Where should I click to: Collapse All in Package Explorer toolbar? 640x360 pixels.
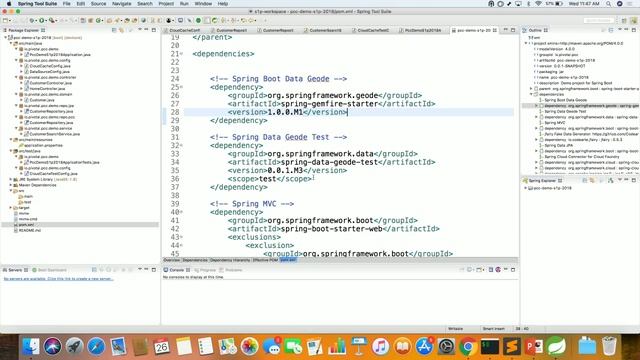pos(114,30)
